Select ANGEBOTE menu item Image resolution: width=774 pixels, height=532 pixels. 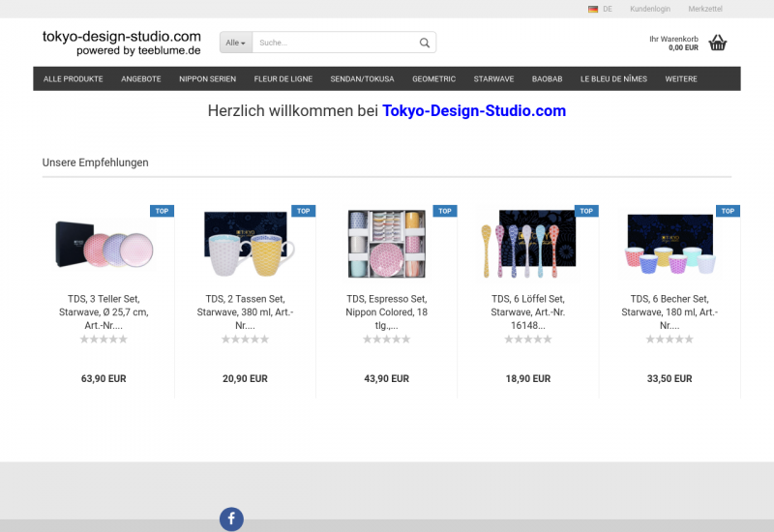tap(141, 79)
